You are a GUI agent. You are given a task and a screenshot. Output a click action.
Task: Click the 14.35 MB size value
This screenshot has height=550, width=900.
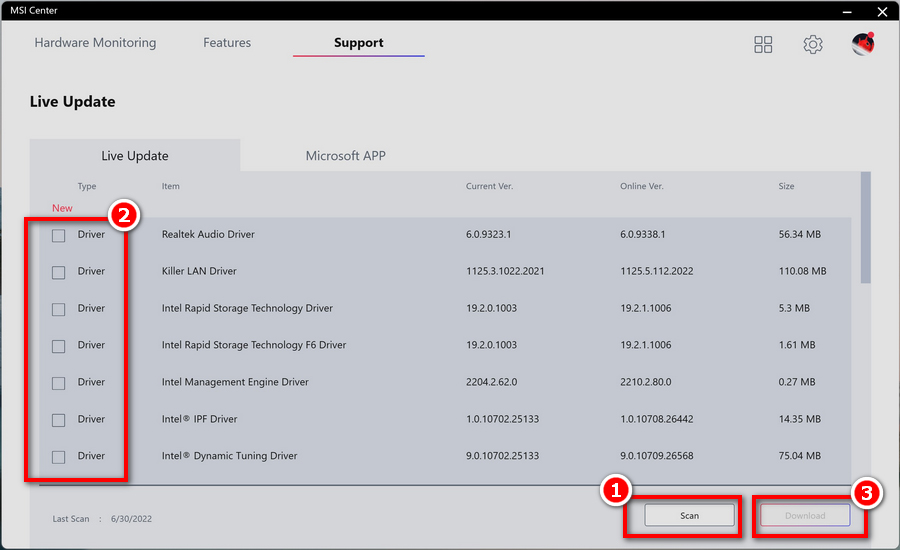(800, 419)
